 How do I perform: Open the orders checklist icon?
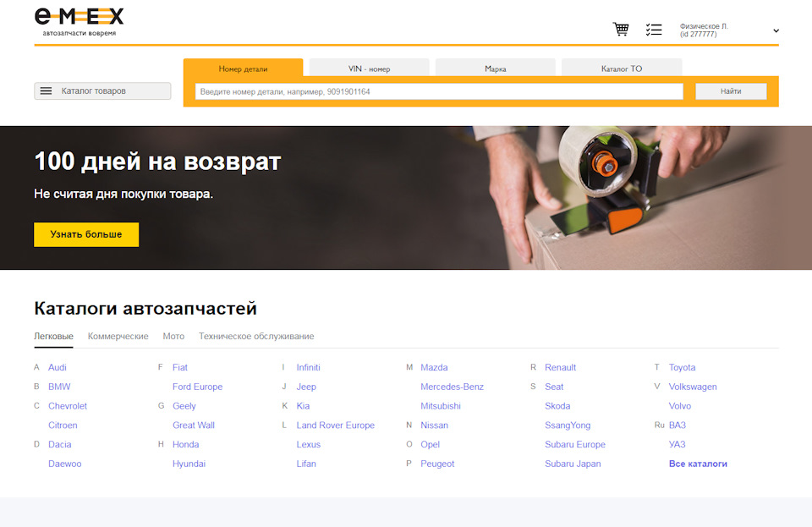click(654, 29)
